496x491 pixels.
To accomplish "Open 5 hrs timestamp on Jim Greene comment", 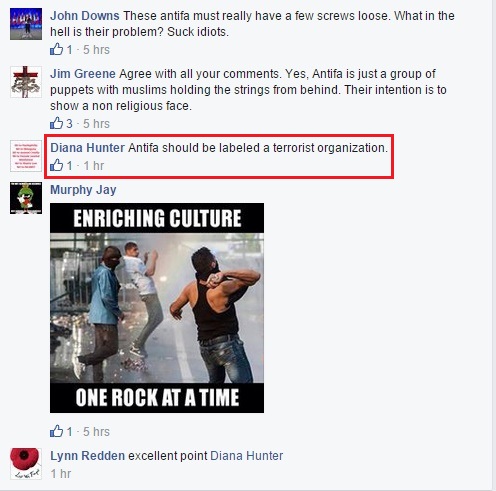I will click(96, 124).
